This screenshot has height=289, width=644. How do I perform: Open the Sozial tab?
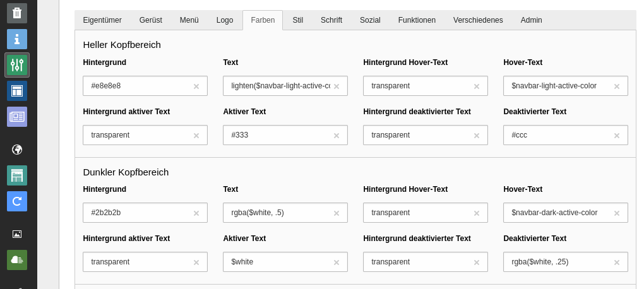(370, 20)
